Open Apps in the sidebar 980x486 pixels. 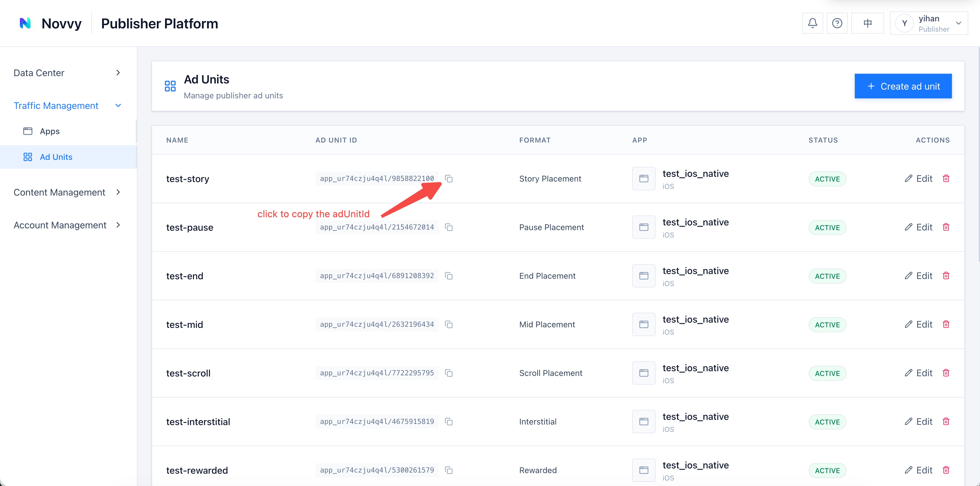[68, 131]
